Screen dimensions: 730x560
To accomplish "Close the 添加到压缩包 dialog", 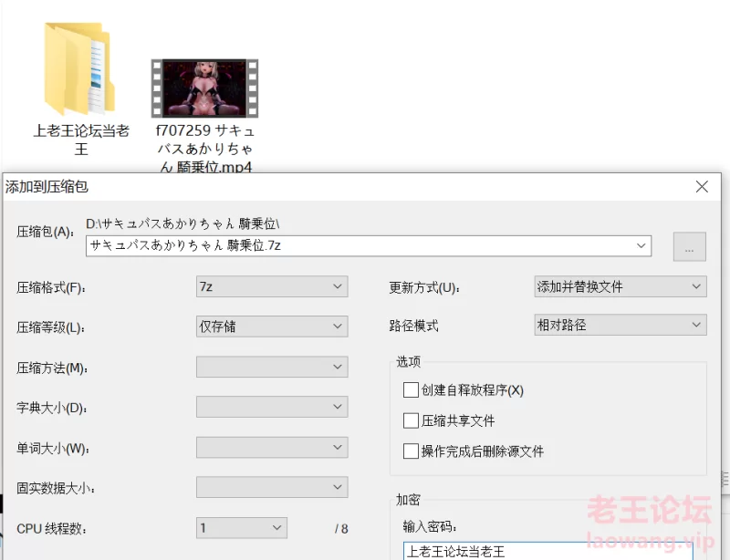I will coord(702,187).
